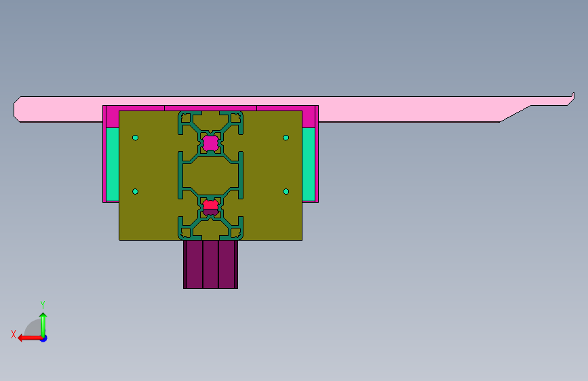Select the red insert in the lower extrusion slot
Viewport: 588px width, 381px height.
tap(210, 205)
